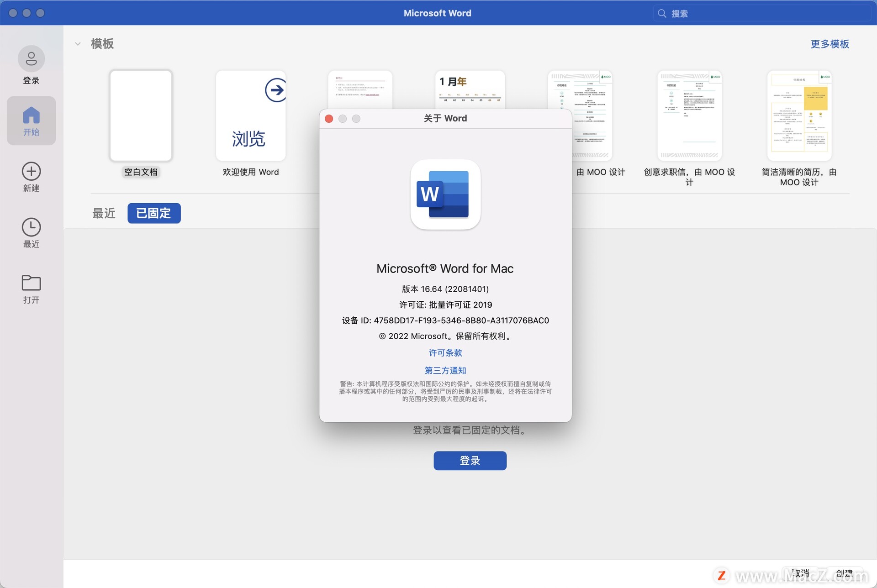Select 创意求职信 MOO template thumbnail

coord(689,115)
